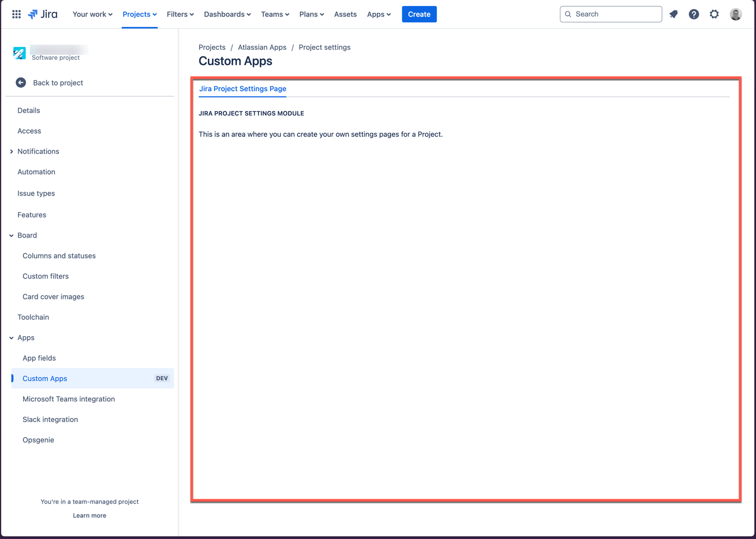
Task: Open App fields
Action: pyautogui.click(x=39, y=358)
